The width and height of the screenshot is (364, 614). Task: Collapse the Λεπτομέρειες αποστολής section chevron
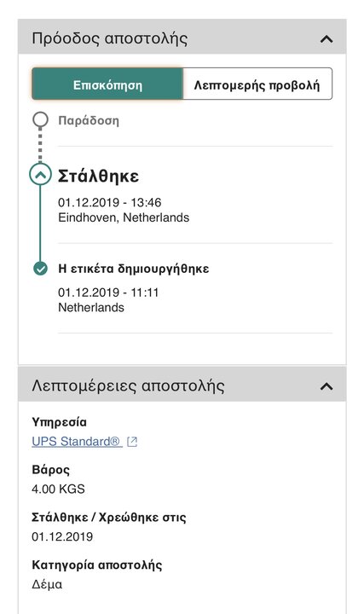click(x=326, y=386)
